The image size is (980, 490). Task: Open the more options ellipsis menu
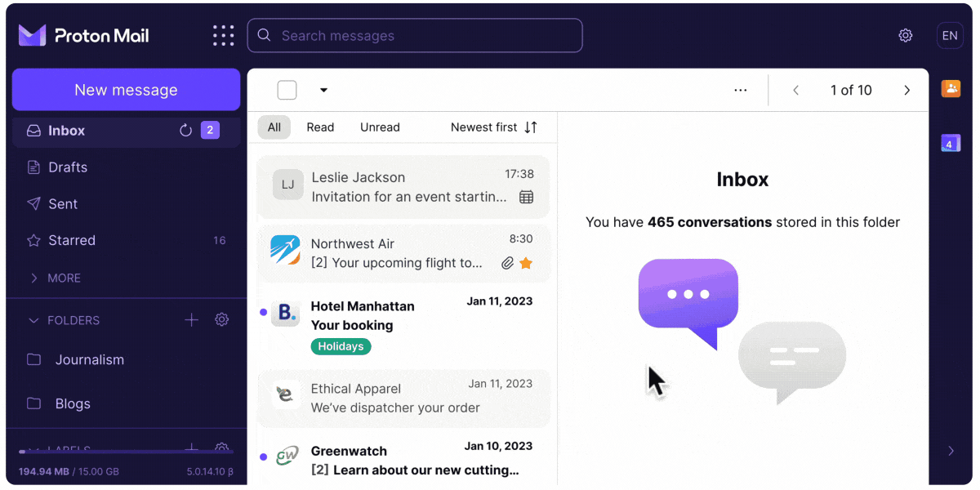tap(741, 90)
